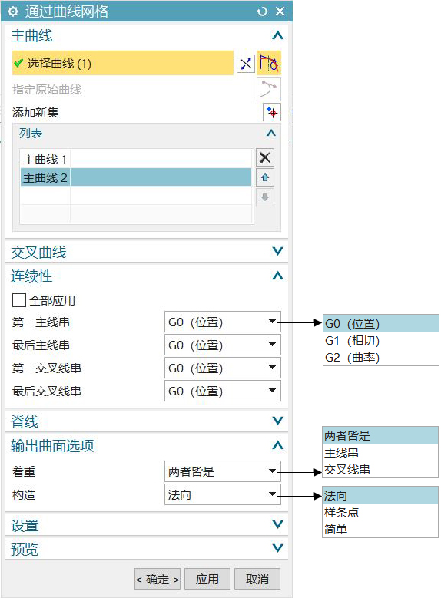The height and width of the screenshot is (598, 442).
Task: Collapse the 连续性 section
Action: pos(278,275)
